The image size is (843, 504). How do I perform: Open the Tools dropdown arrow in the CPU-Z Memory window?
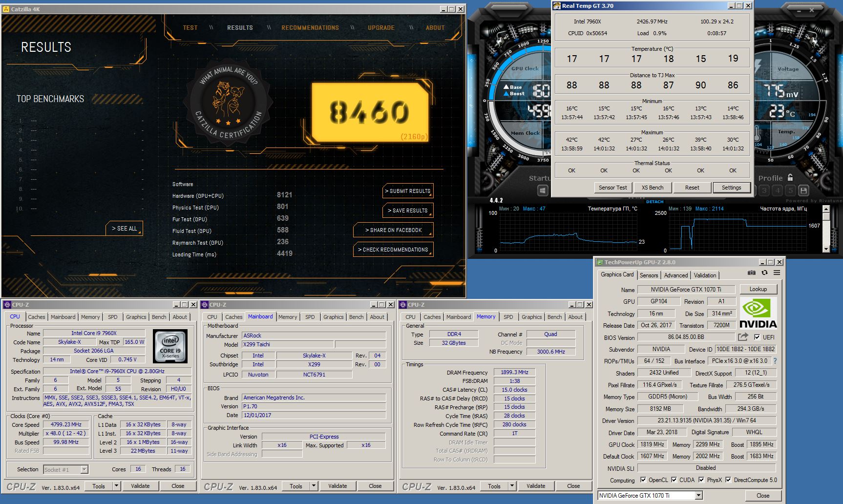(512, 486)
